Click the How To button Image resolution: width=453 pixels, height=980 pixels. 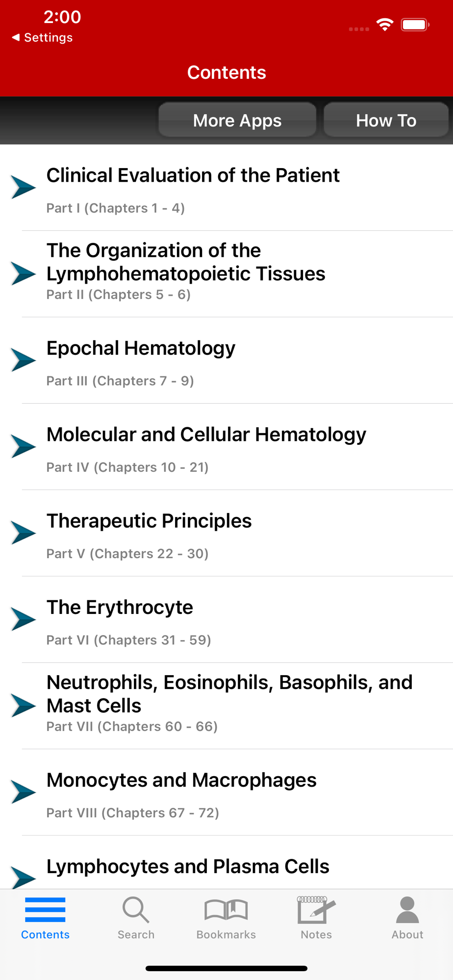(386, 120)
